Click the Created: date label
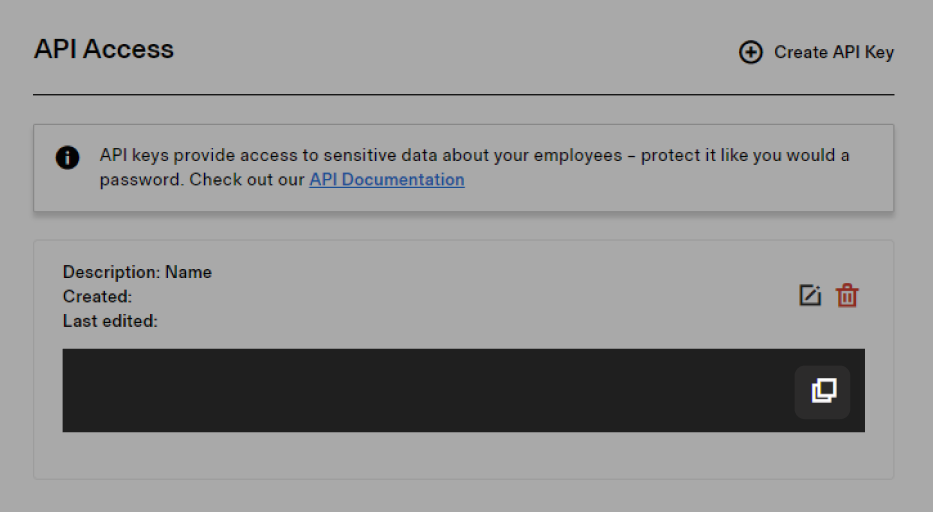 [x=97, y=296]
